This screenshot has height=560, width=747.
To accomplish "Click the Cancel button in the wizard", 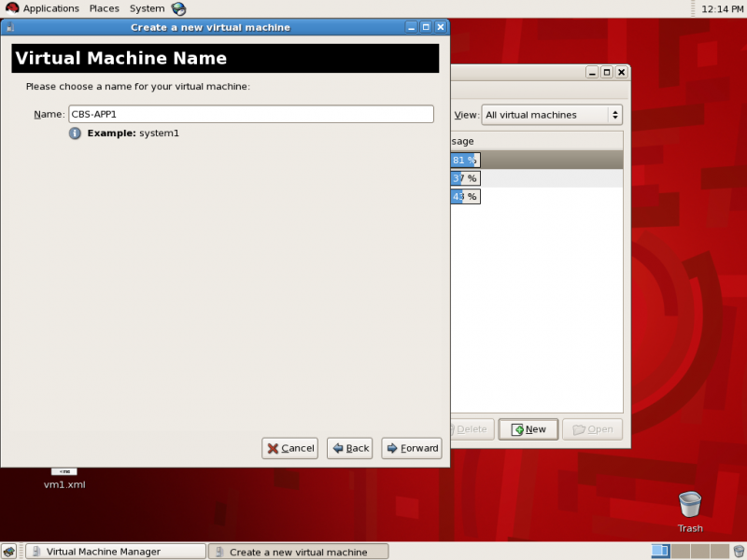I will [289, 448].
